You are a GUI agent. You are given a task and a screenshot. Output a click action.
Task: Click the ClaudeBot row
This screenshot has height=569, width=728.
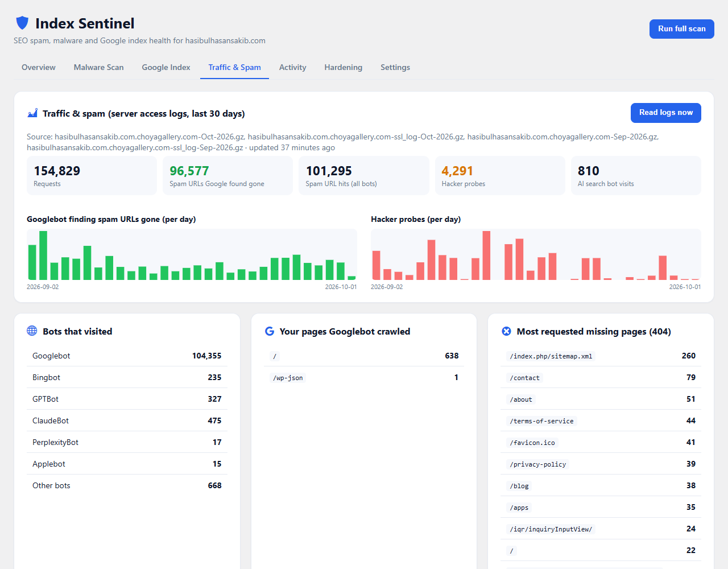pyautogui.click(x=127, y=420)
